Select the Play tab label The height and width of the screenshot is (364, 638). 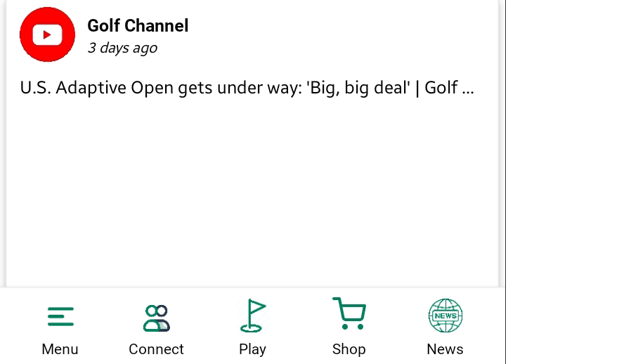(252, 349)
